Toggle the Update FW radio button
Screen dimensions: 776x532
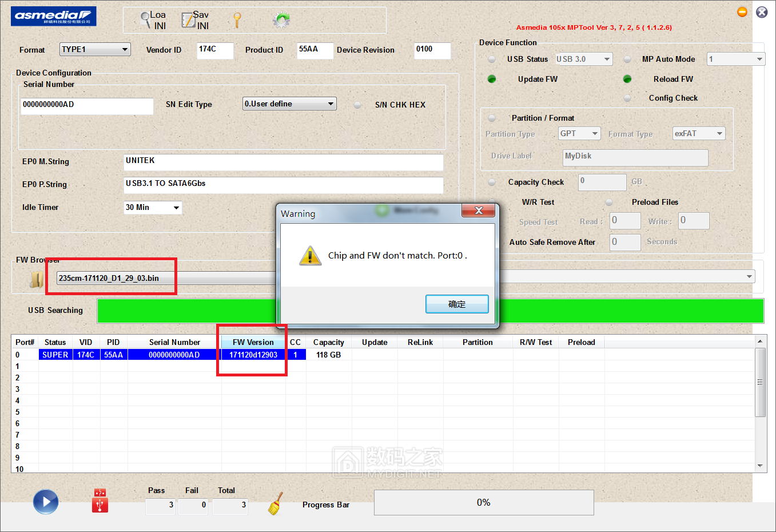[492, 79]
